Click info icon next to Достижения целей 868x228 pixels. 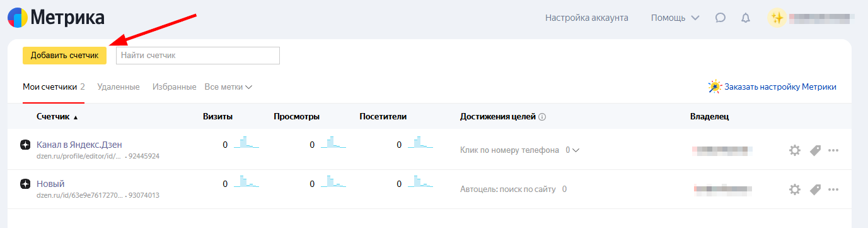tap(542, 117)
